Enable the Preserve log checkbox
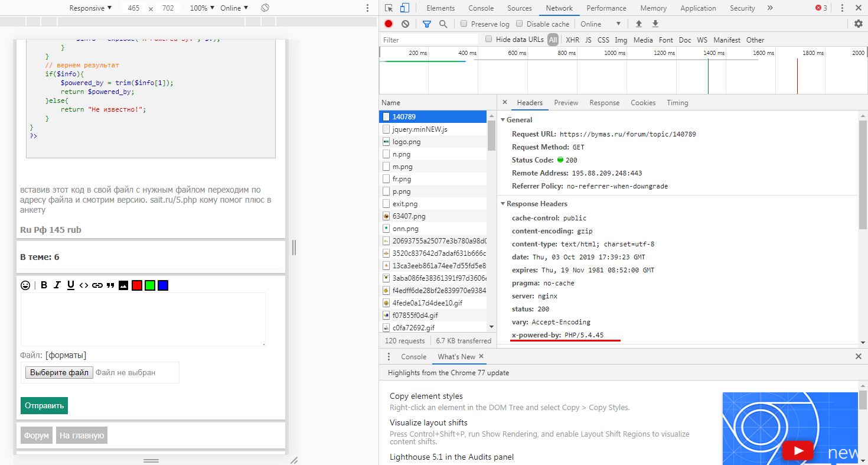The width and height of the screenshot is (868, 465). point(464,24)
